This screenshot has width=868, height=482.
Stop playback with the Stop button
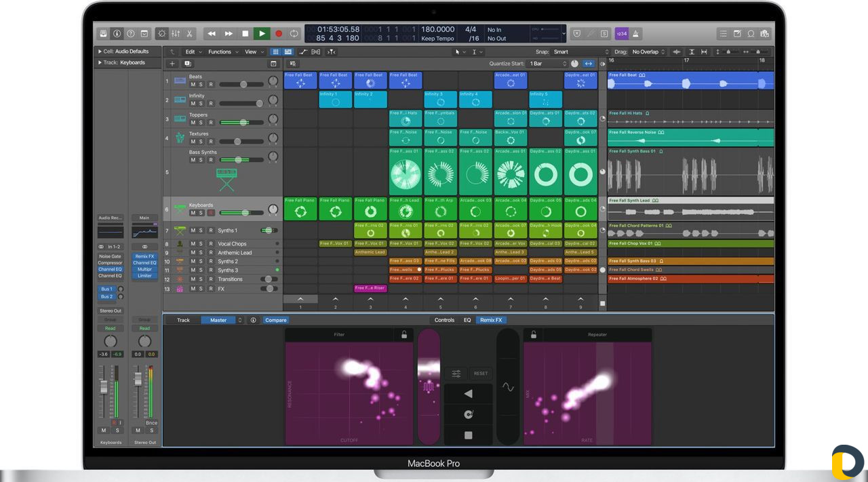coord(245,33)
